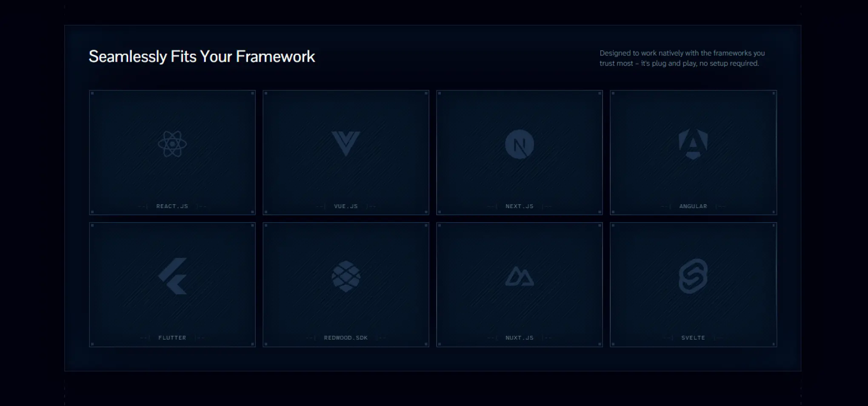Click the NEXT.JS label text

[x=520, y=206]
